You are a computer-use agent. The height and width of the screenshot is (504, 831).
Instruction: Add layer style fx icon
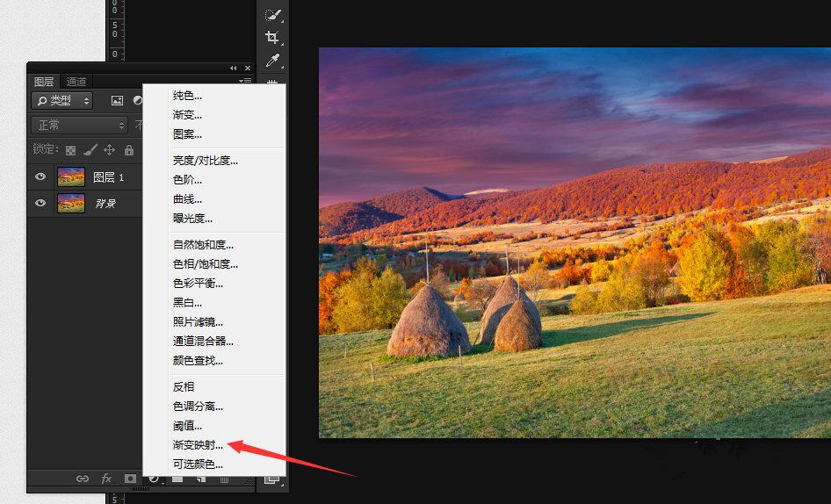106,479
